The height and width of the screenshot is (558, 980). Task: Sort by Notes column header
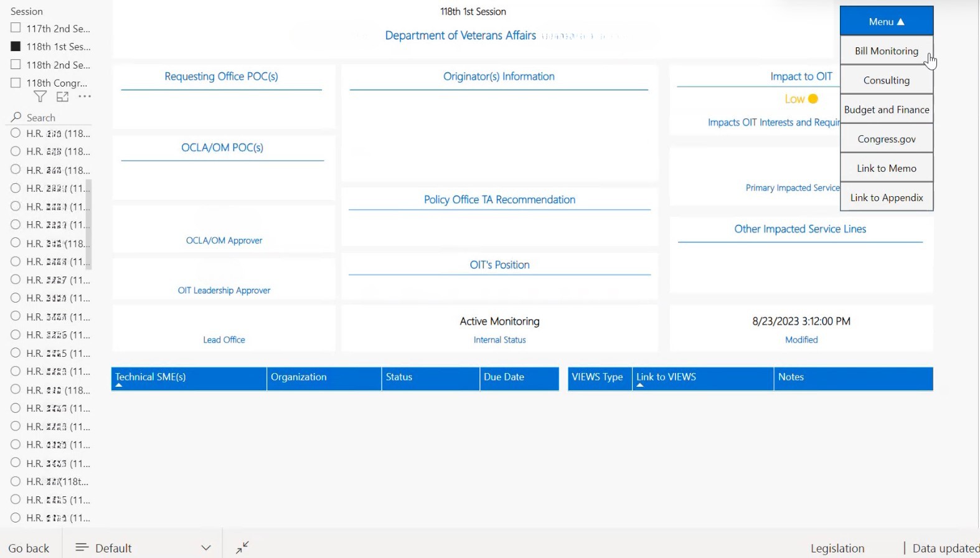[x=854, y=379]
